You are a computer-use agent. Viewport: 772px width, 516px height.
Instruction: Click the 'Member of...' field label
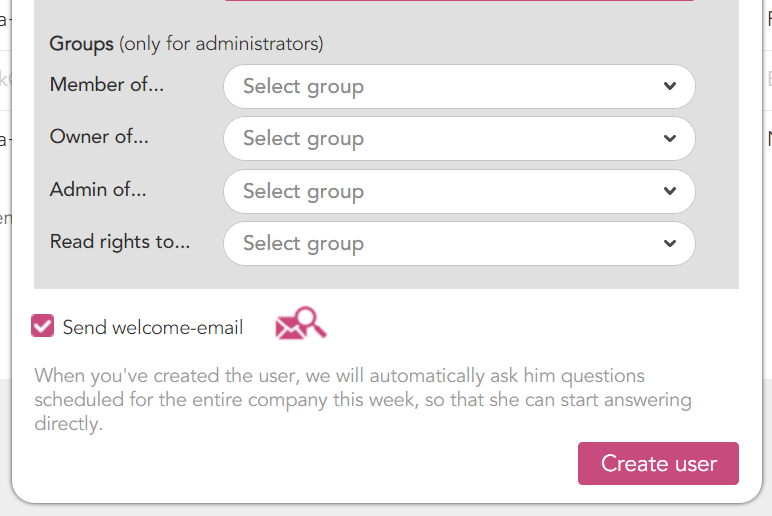pos(107,84)
